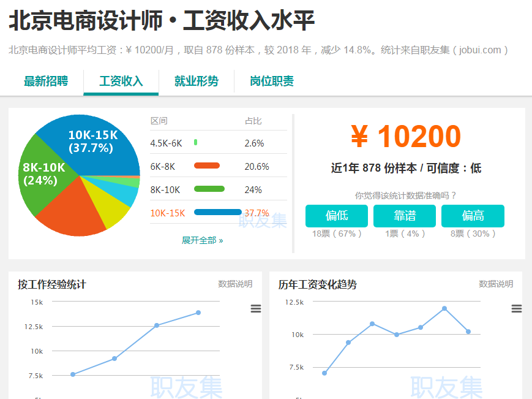Click the 8K-10K green bar

pos(209,189)
